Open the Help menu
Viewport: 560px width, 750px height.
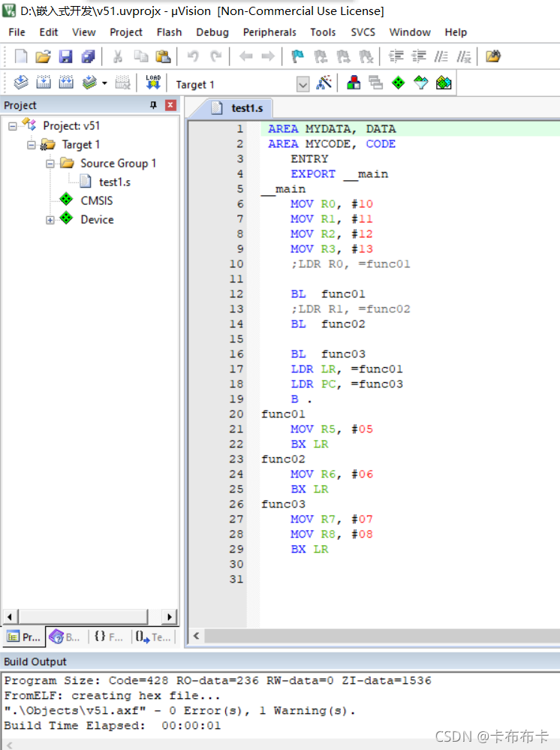coord(455,32)
